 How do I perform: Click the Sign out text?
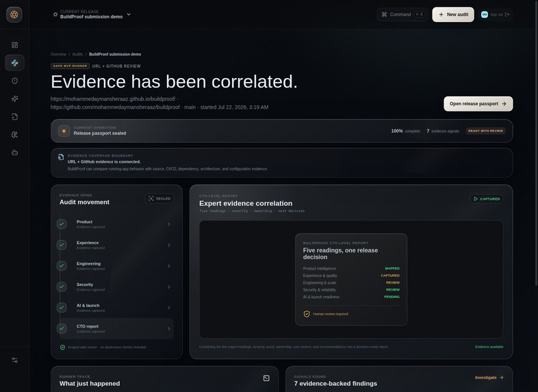(496, 14)
